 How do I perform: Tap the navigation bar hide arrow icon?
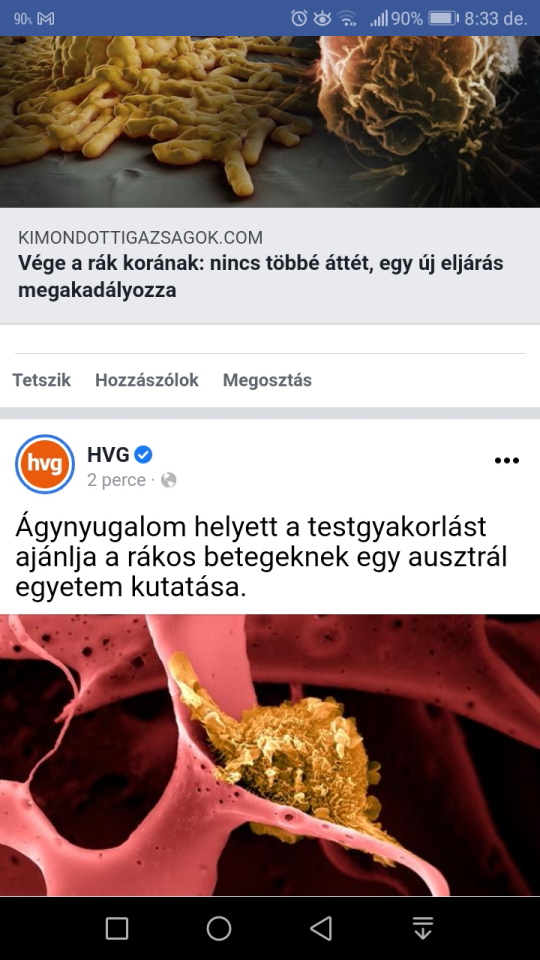tap(422, 928)
